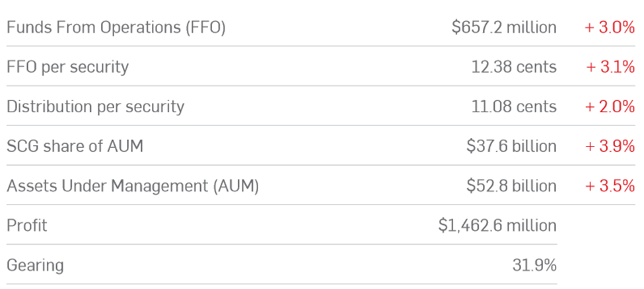Select the Assets Under Management (AUM) label
The height and width of the screenshot is (289, 644).
pos(133,186)
